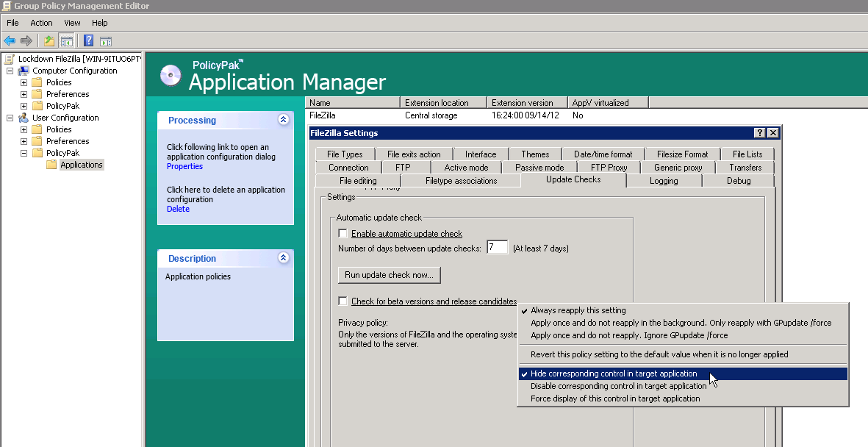
Task: Open the File menu
Action: tap(12, 23)
